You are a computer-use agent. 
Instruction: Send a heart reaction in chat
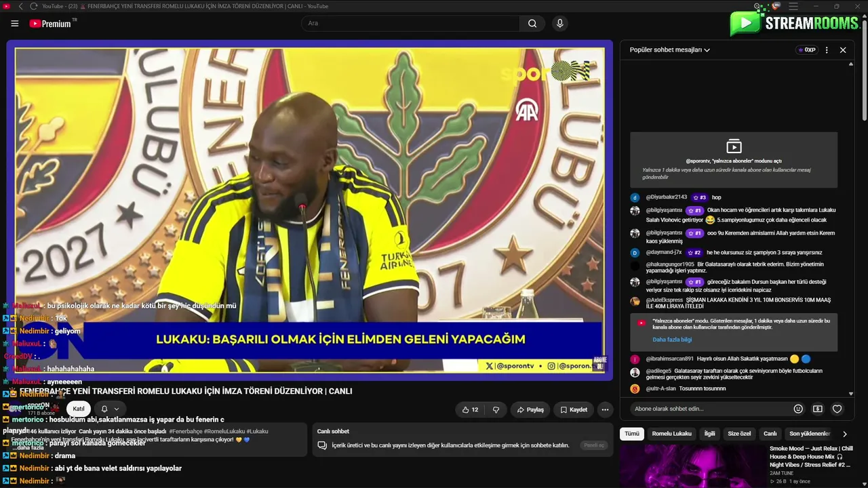click(837, 409)
